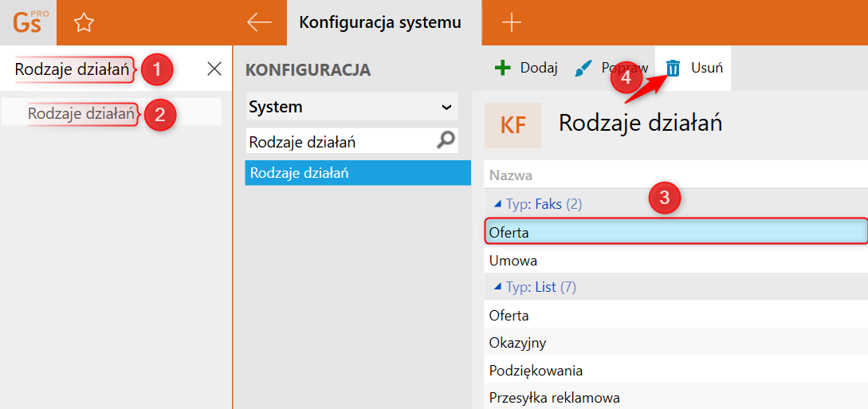Collapse the Typ: List group
The height and width of the screenshot is (409, 868).
click(x=497, y=286)
